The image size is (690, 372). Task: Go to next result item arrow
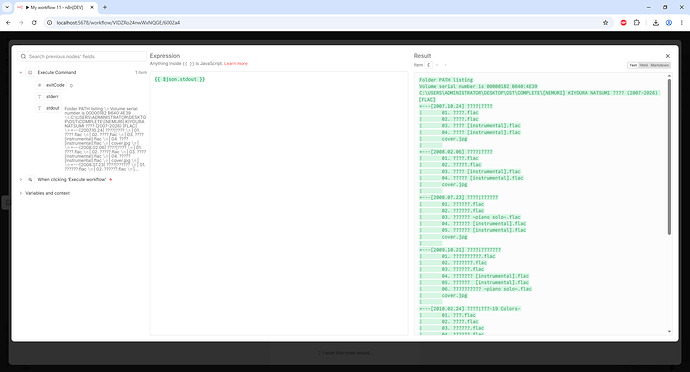point(445,65)
